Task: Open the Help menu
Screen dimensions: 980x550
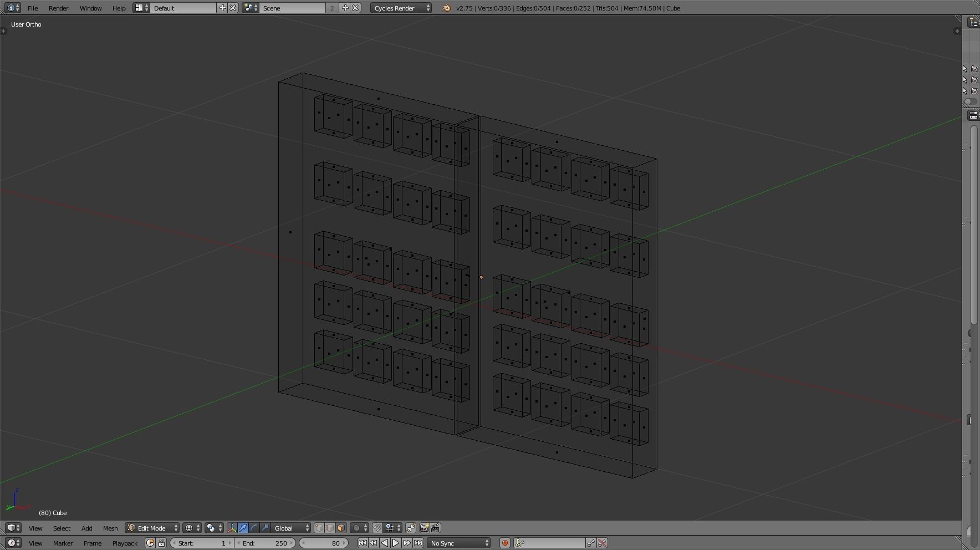Action: coord(119,8)
